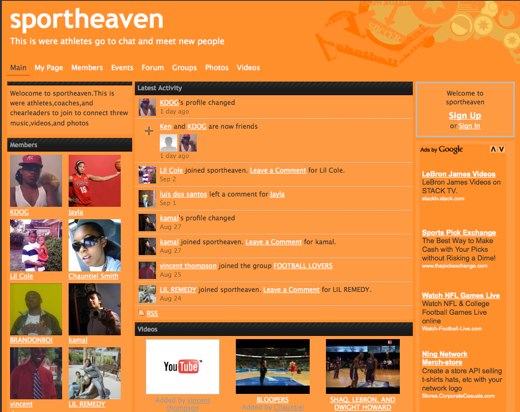Switch to the Forum tab
Image resolution: width=520 pixels, height=412 pixels.
click(x=153, y=68)
